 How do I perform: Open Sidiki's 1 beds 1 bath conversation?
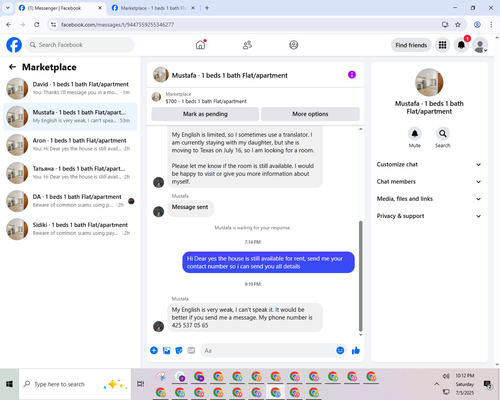pos(70,229)
